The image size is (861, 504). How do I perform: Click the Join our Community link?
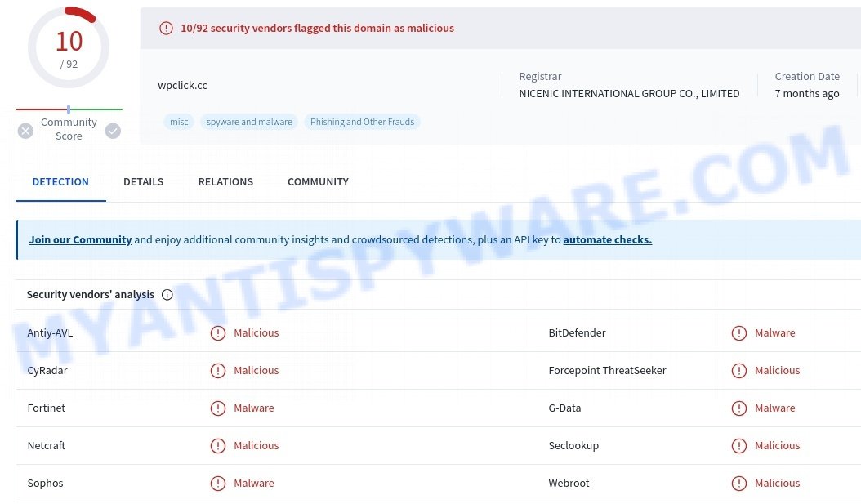[x=80, y=240]
